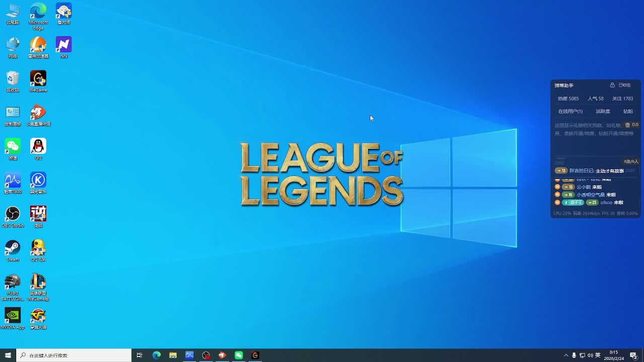Click the taskbar search input box
This screenshot has width=644, height=362.
tap(74, 355)
